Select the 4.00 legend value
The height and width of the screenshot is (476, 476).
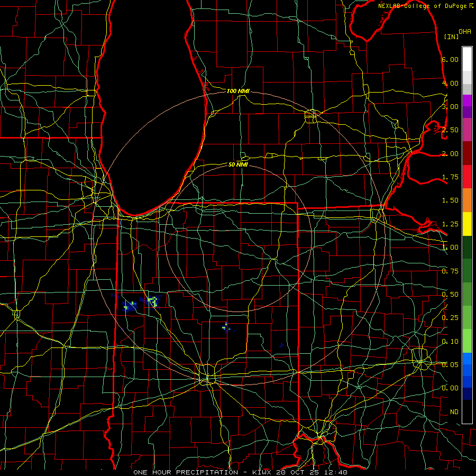pyautogui.click(x=450, y=83)
